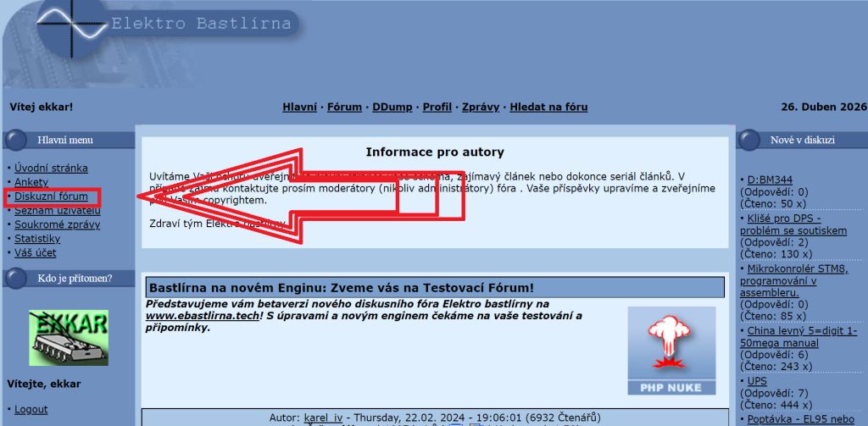Click the round icon beside Hlavní menu
Image resolution: width=868 pixels, height=426 pixels.
click(x=15, y=140)
